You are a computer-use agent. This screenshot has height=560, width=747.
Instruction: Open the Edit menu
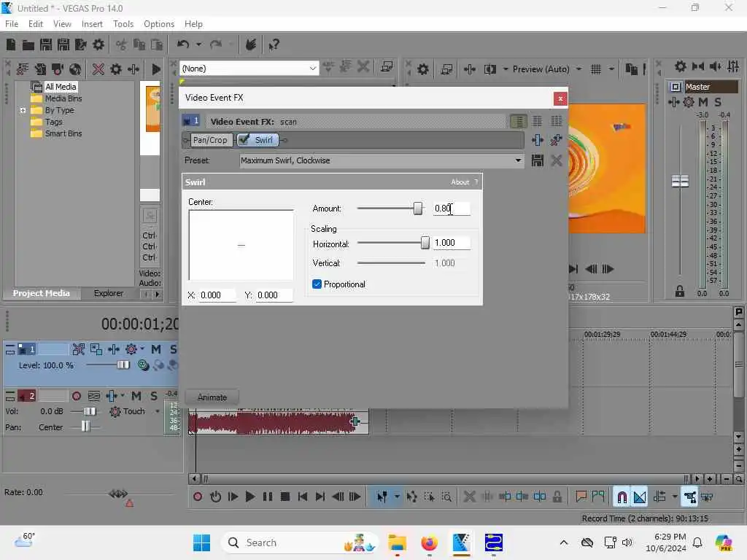point(35,24)
